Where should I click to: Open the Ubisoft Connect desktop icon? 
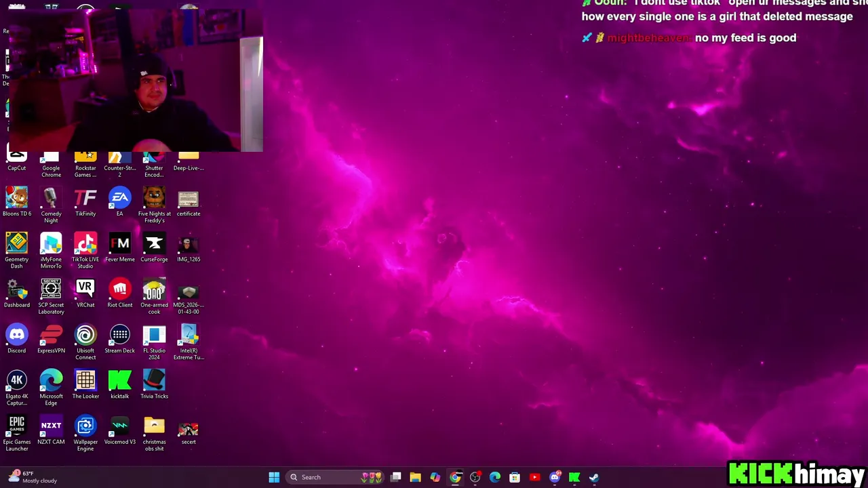(x=85, y=342)
